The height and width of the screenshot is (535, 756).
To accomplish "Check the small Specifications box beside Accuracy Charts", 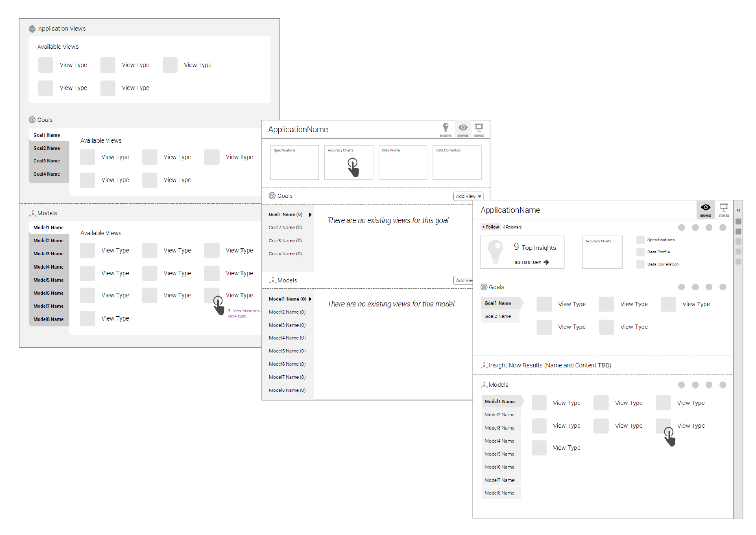I will [x=640, y=240].
